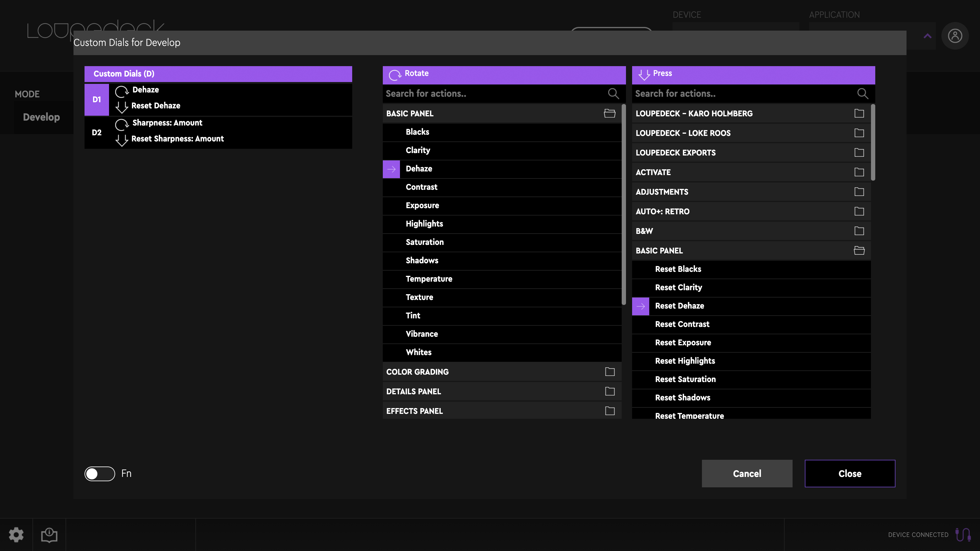Screen dimensions: 980x551
Task: Click the Dehaze rotate dial icon
Action: click(x=121, y=89)
